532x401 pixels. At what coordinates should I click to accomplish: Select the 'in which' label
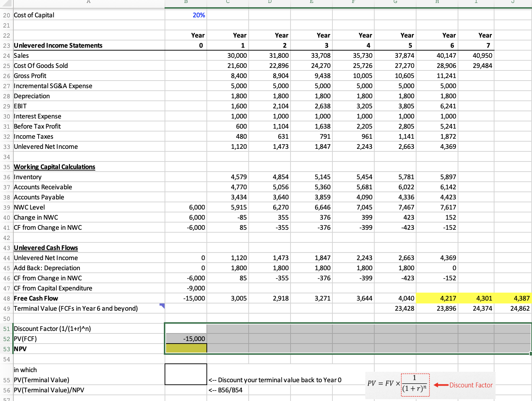pos(25,370)
